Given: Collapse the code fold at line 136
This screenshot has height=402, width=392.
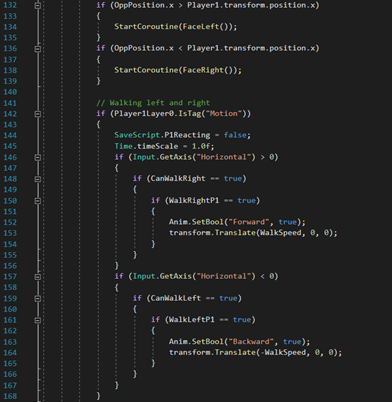Looking at the screenshot, I should (38, 49).
